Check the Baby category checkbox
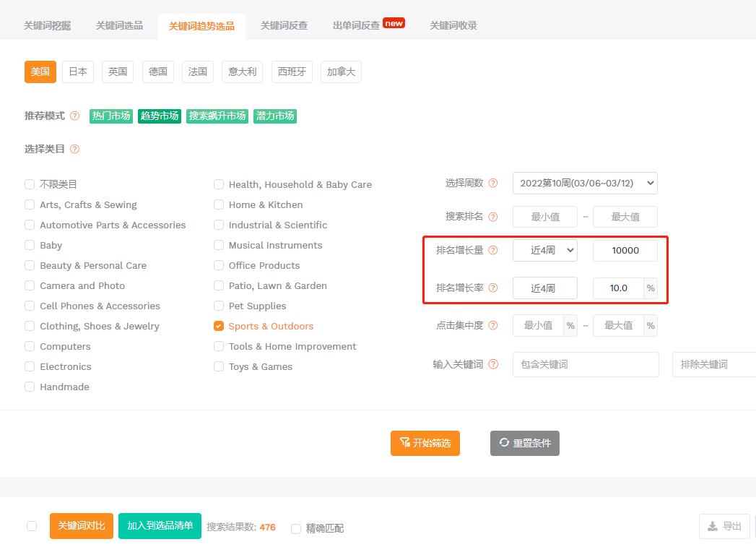 point(29,245)
